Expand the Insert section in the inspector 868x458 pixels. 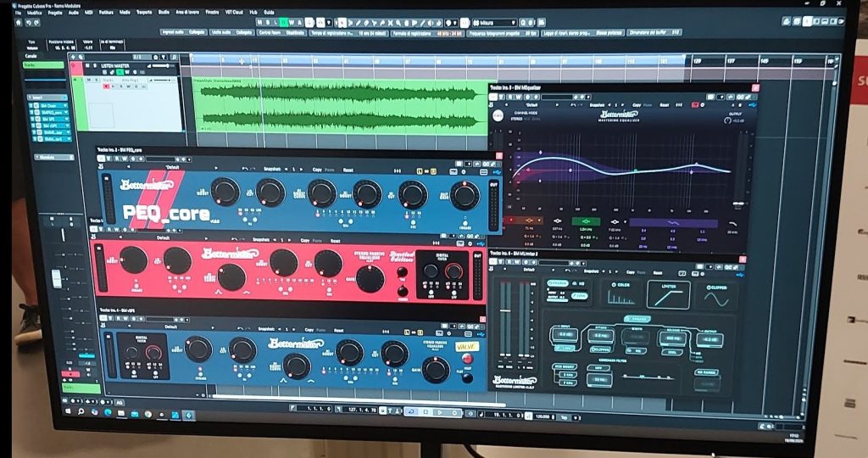point(47,98)
